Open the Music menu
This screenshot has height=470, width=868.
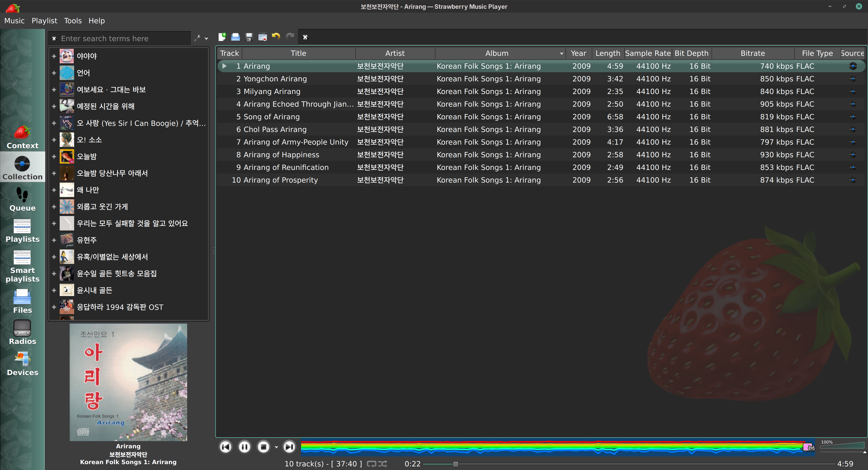[x=14, y=21]
